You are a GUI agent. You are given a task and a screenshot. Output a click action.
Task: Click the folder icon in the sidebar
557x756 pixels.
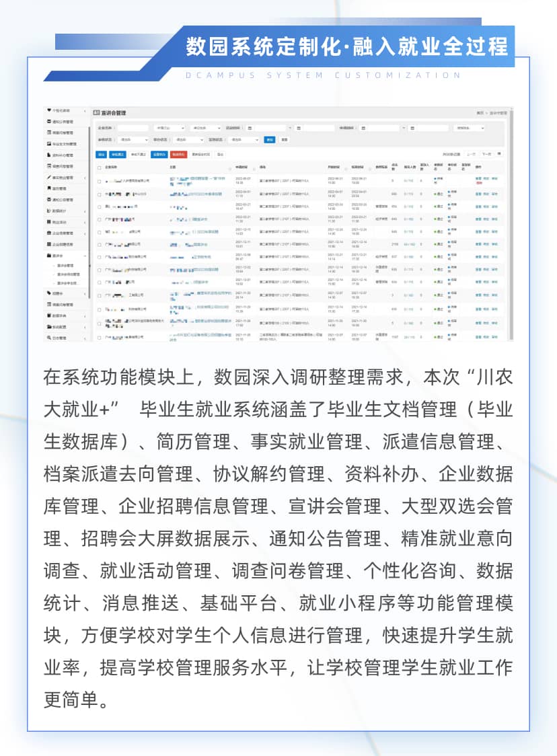pos(49,256)
